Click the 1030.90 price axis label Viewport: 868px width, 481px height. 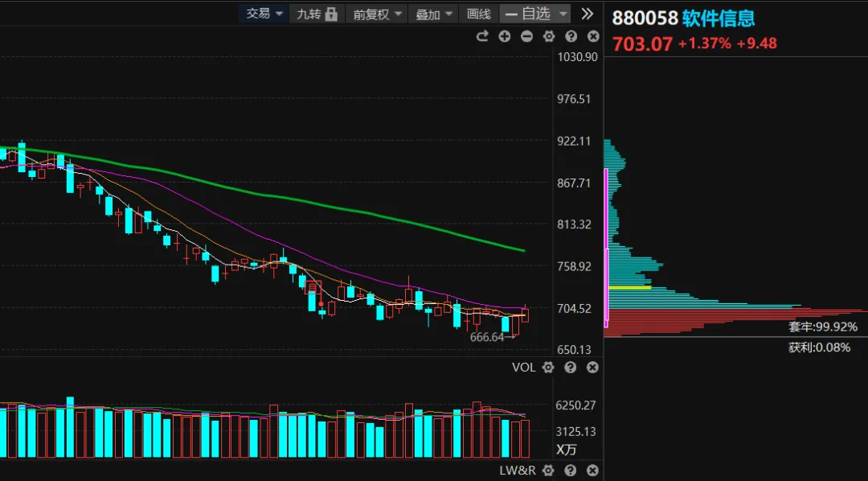tap(578, 57)
